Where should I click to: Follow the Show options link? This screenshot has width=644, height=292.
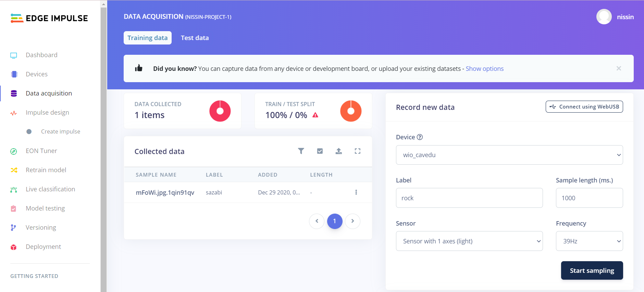point(485,69)
